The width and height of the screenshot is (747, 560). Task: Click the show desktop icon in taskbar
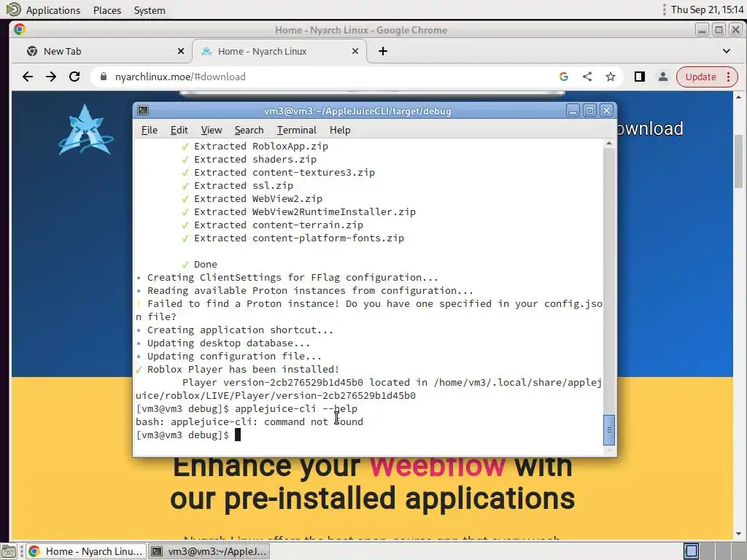(x=9, y=551)
